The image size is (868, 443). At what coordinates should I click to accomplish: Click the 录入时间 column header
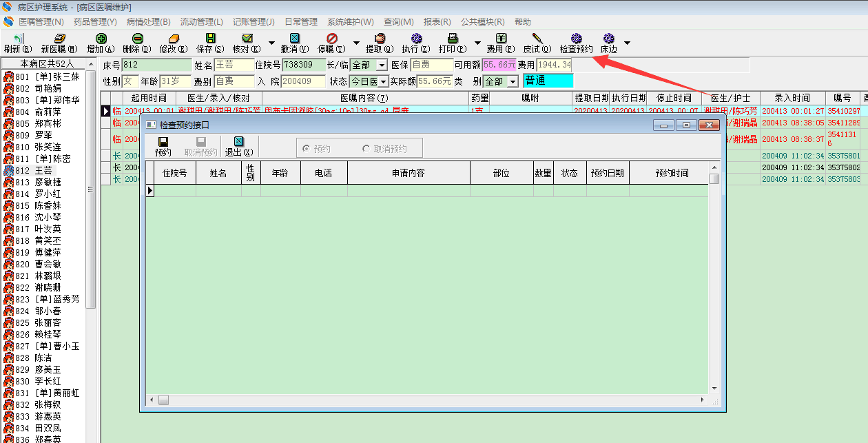pos(792,98)
